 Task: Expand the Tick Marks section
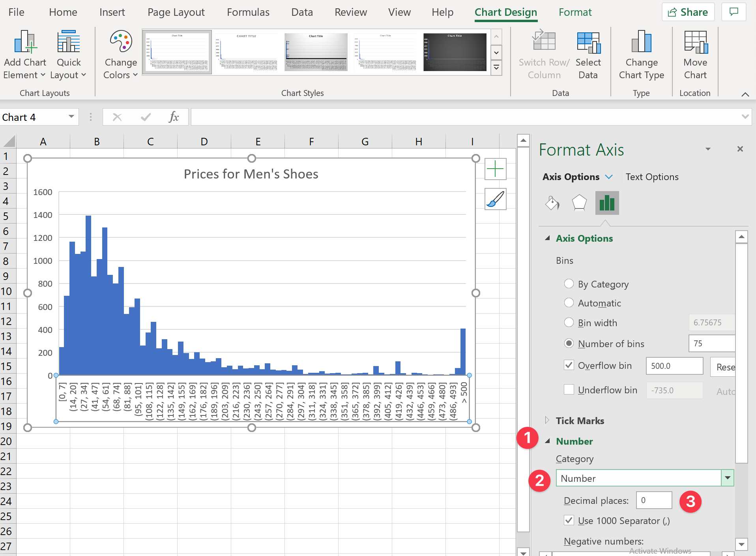point(580,421)
